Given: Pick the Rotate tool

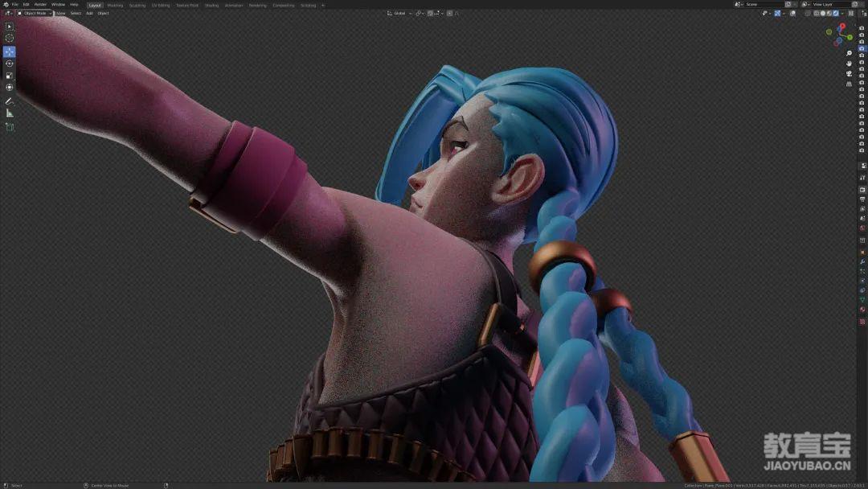Looking at the screenshot, I should pyautogui.click(x=10, y=64).
